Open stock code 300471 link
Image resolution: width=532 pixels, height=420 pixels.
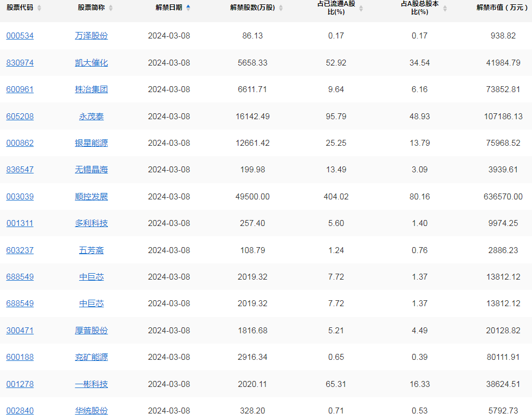[x=20, y=331]
